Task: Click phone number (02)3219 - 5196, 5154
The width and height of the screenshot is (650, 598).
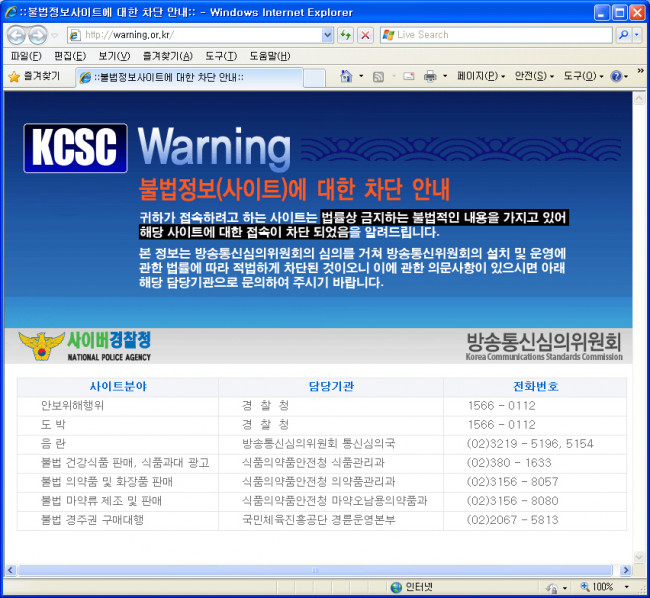Action: pyautogui.click(x=530, y=443)
